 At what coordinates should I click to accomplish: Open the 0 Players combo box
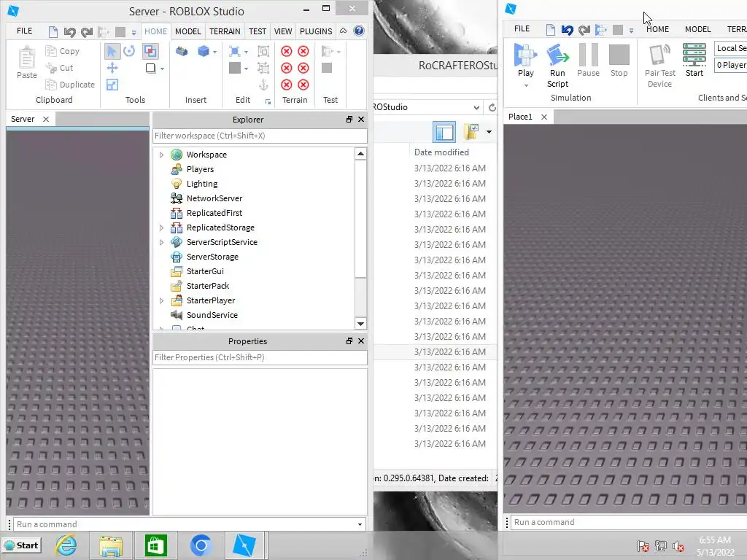730,65
